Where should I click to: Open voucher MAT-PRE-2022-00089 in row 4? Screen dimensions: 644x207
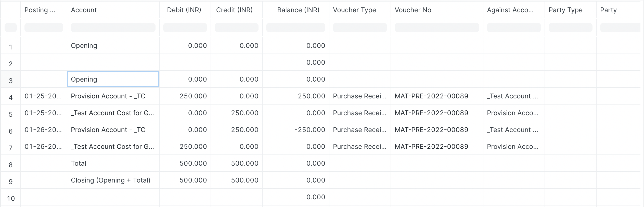coord(431,96)
